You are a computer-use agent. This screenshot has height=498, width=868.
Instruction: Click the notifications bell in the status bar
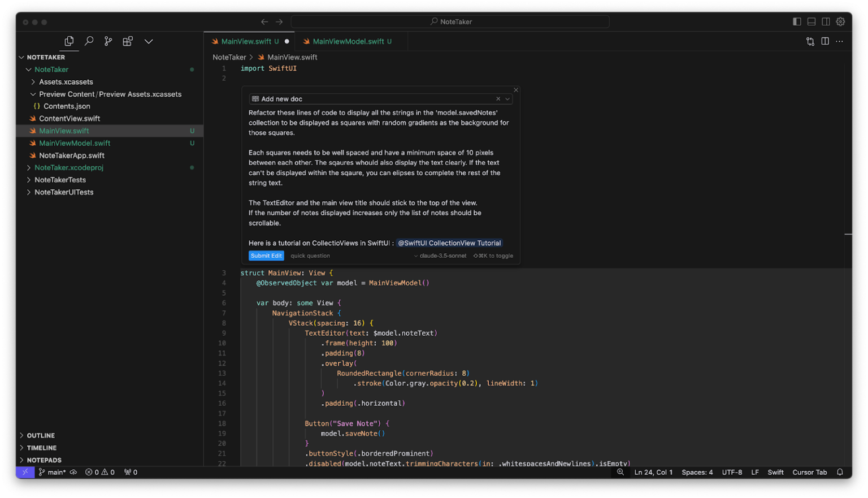point(840,472)
